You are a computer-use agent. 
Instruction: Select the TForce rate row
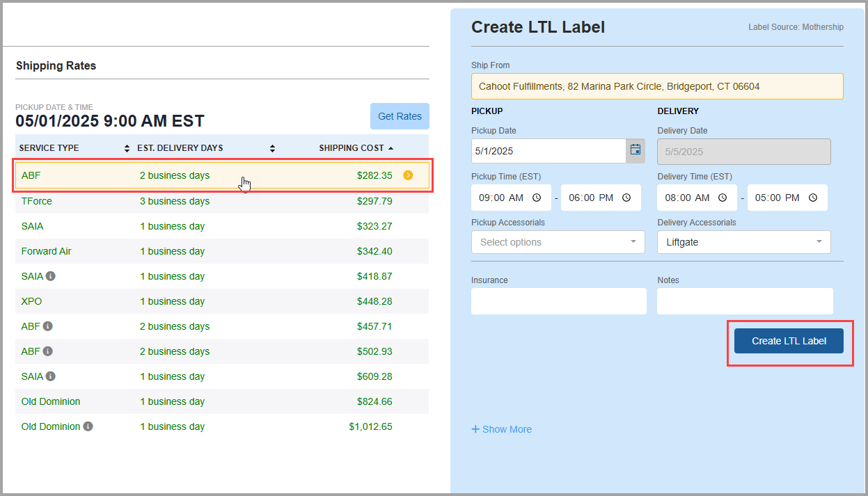pyautogui.click(x=222, y=201)
